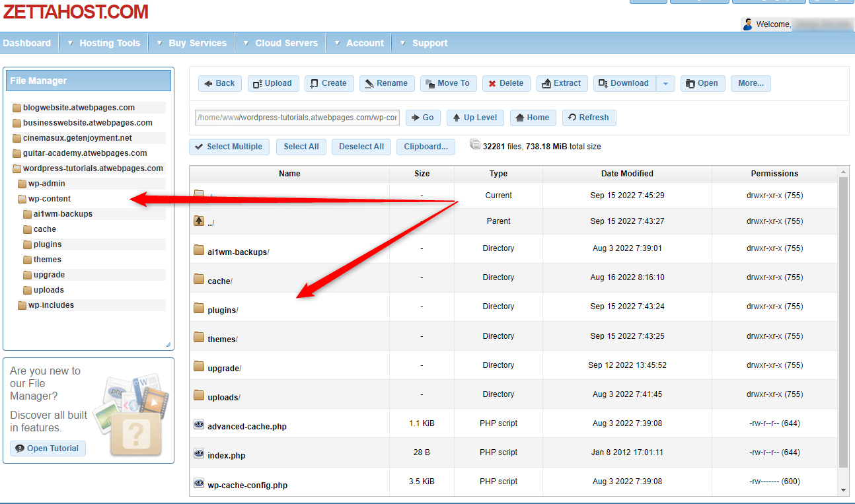This screenshot has height=504, width=855.
Task: Select uploads in the folder tree
Action: [49, 290]
